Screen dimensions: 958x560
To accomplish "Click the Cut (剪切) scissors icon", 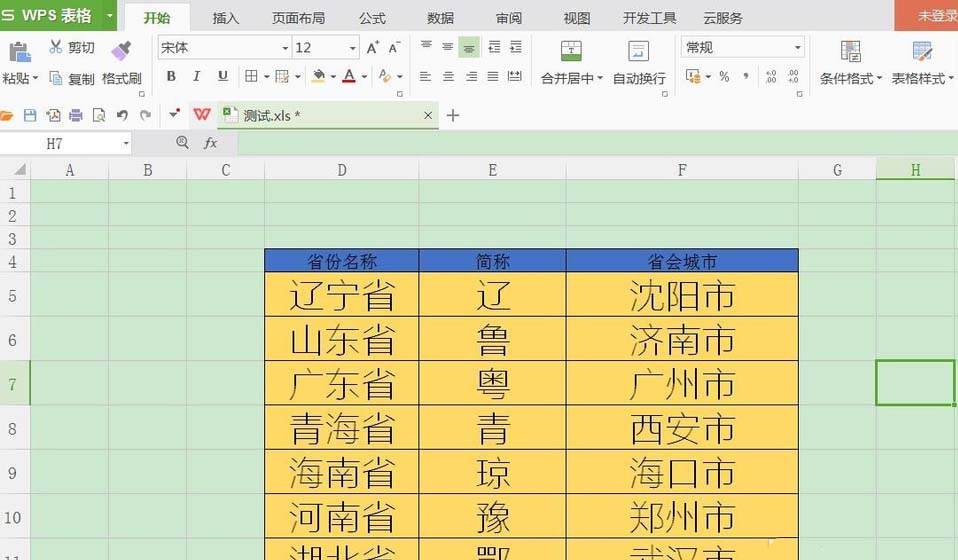I will tap(56, 48).
